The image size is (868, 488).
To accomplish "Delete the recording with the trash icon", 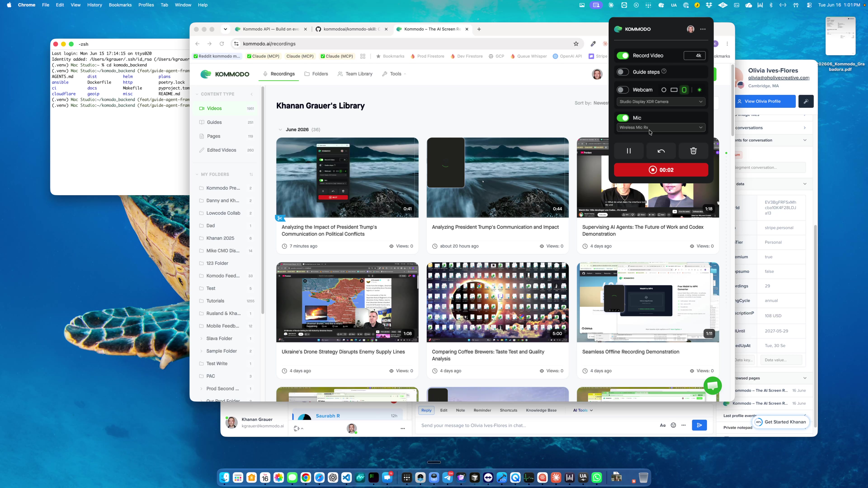I will point(693,151).
